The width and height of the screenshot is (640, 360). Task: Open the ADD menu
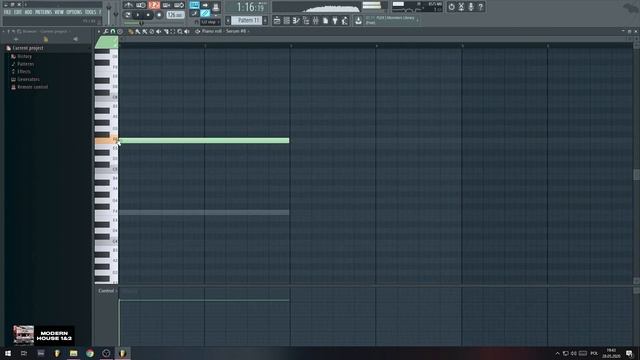28,12
